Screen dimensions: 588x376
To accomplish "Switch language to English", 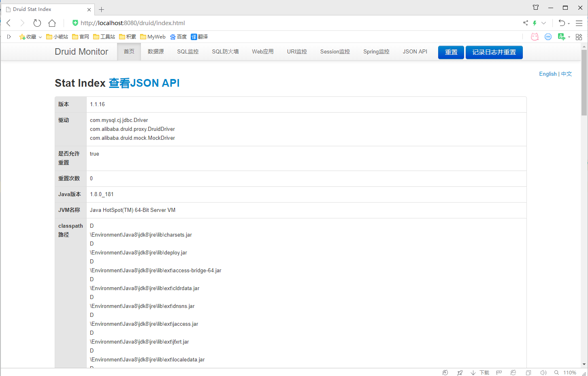I will 548,74.
